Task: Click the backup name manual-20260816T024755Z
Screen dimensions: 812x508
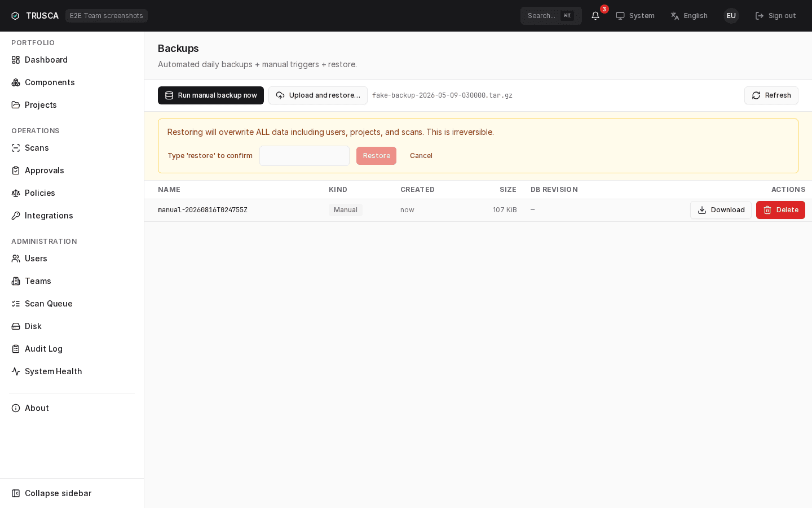Action: tap(203, 210)
